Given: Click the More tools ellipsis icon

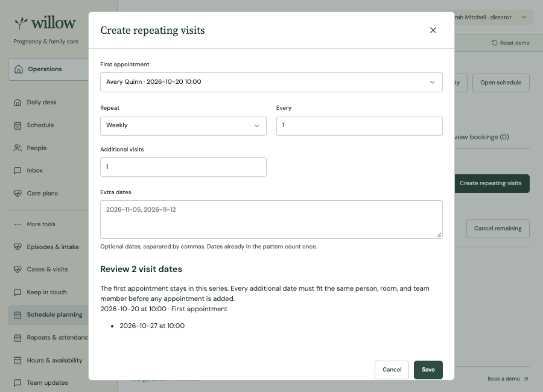Looking at the screenshot, I should tap(17, 224).
